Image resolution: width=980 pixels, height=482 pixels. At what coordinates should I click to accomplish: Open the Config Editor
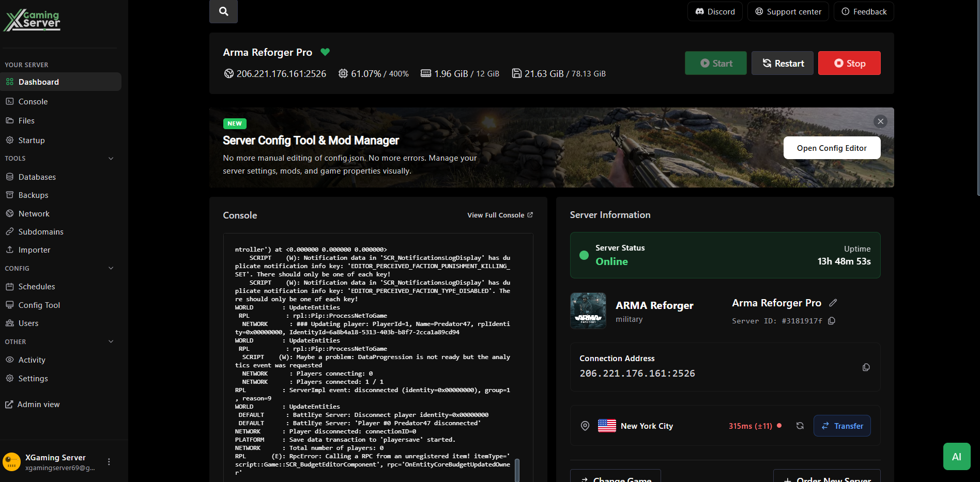(x=832, y=148)
